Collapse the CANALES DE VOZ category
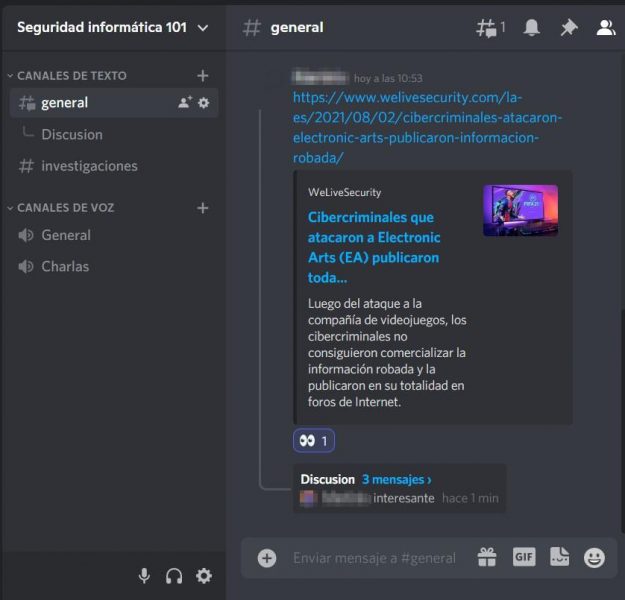Image resolution: width=625 pixels, height=600 pixels. [65, 208]
